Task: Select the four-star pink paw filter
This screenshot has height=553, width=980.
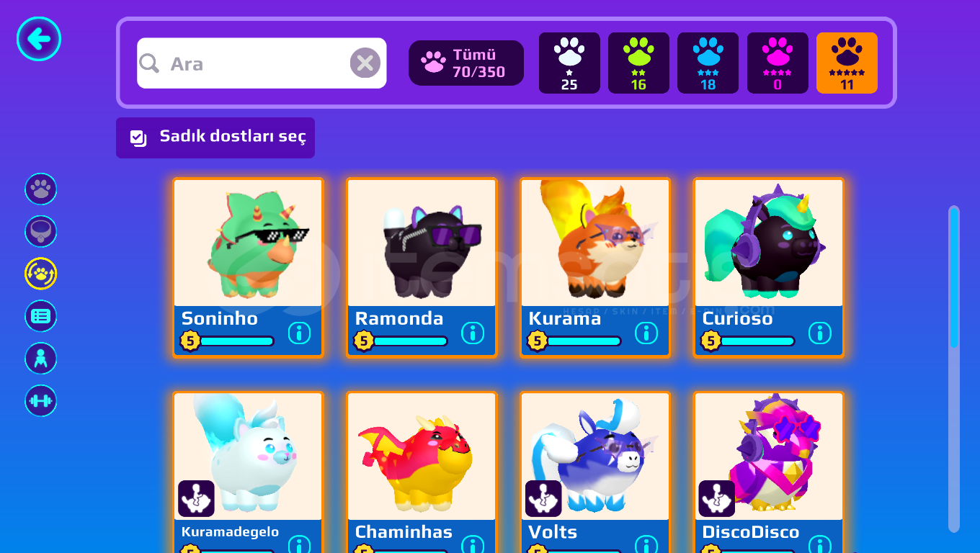Action: (778, 63)
